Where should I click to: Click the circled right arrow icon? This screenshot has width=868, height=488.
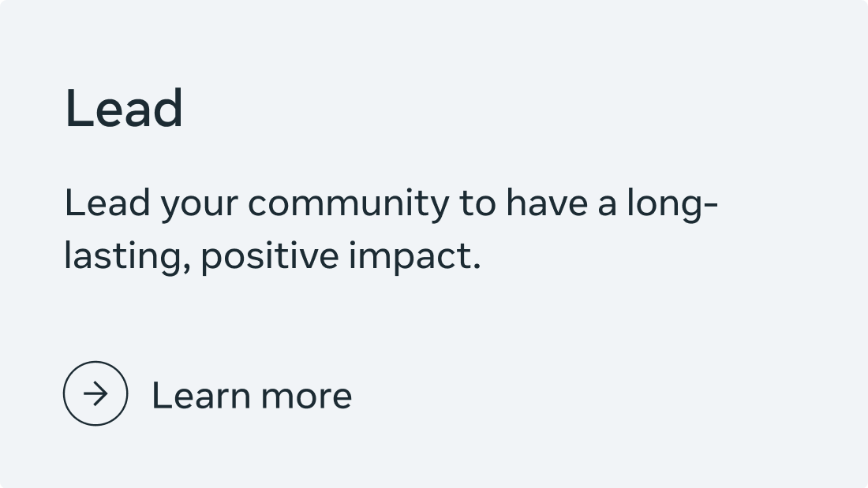pos(95,393)
